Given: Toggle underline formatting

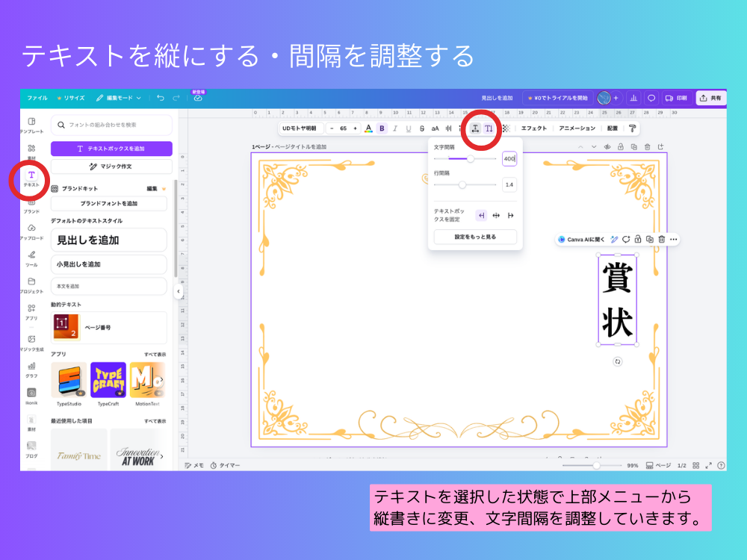Looking at the screenshot, I should (x=409, y=128).
